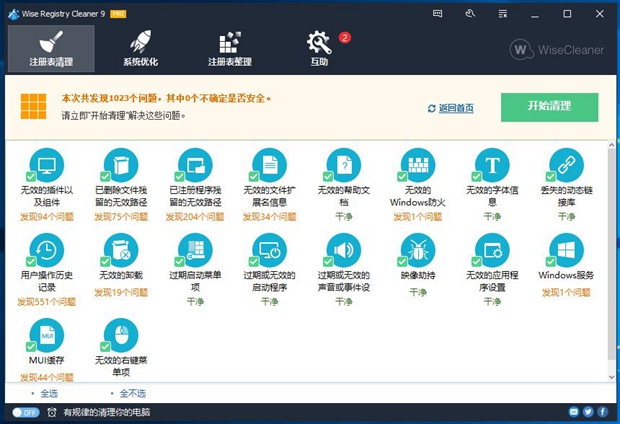Screen dimensions: 620x424
Task: Click 发现34个问题 result text
Action: (269, 217)
